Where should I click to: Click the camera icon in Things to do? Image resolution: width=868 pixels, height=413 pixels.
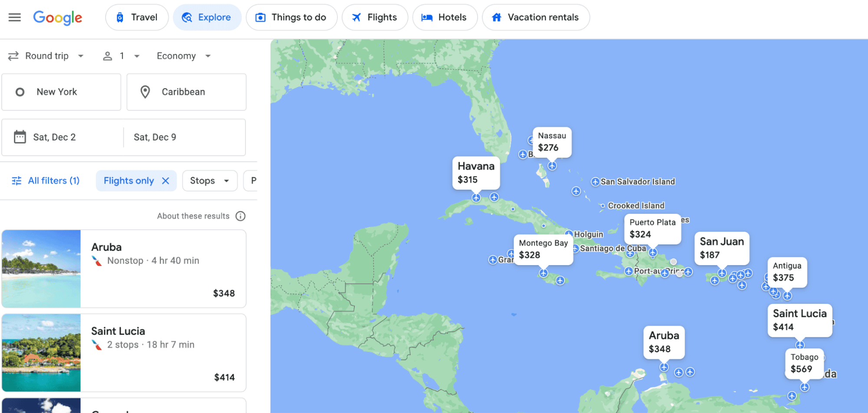coord(261,17)
